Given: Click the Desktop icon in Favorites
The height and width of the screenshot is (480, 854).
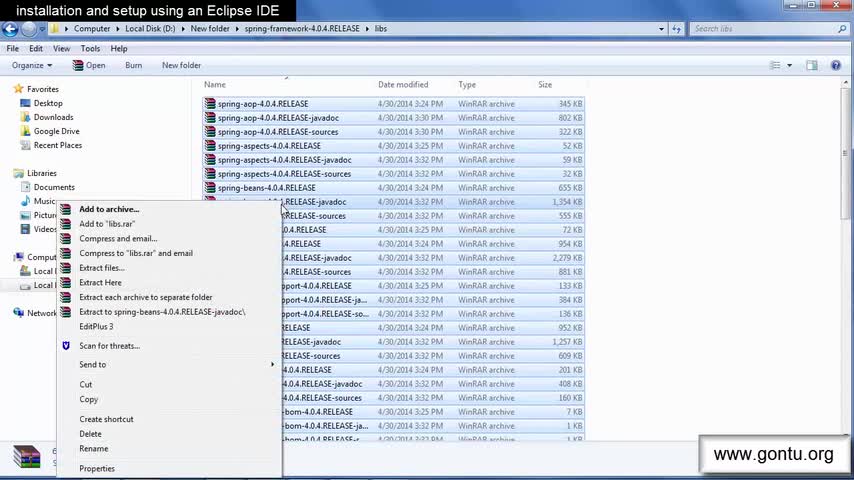Looking at the screenshot, I should 25,103.
